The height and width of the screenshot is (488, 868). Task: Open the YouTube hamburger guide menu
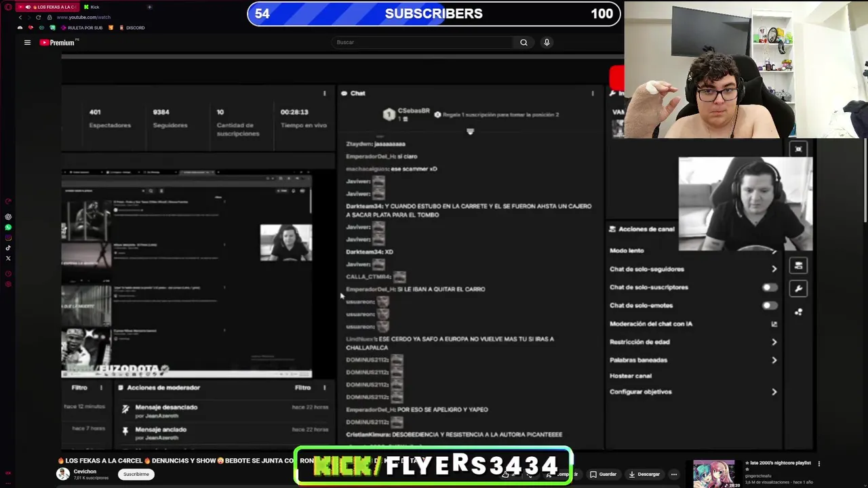point(27,42)
